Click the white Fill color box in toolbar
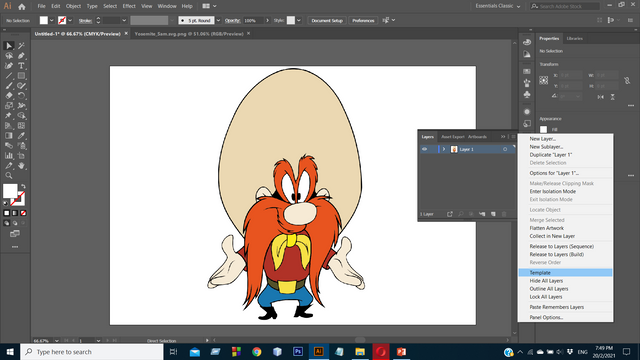This screenshot has width=640, height=360. point(10,191)
